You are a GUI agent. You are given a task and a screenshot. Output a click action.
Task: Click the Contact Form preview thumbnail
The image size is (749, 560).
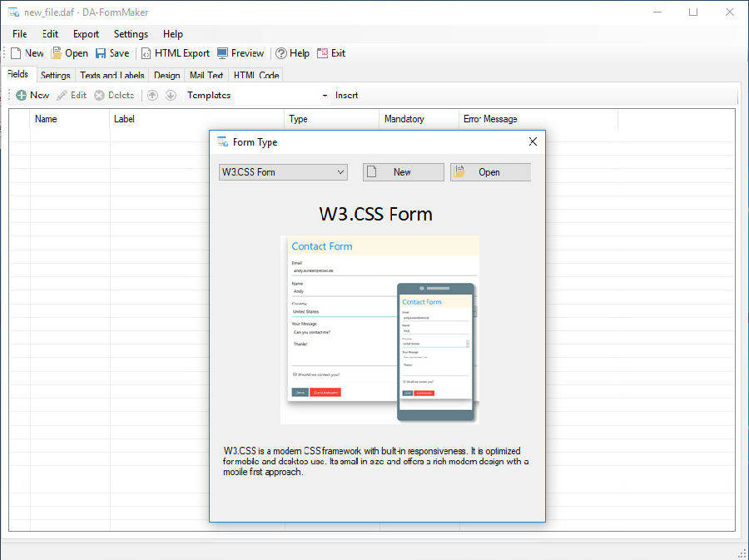379,330
